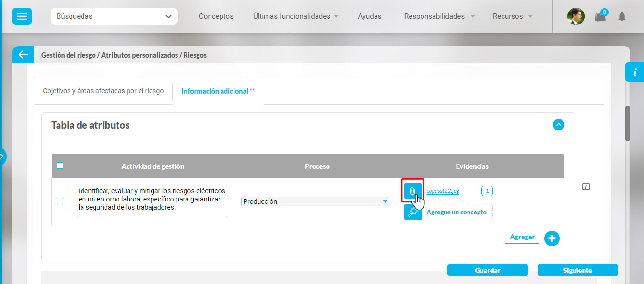
Task: Click the paperclip attach evidence icon
Action: (x=412, y=191)
